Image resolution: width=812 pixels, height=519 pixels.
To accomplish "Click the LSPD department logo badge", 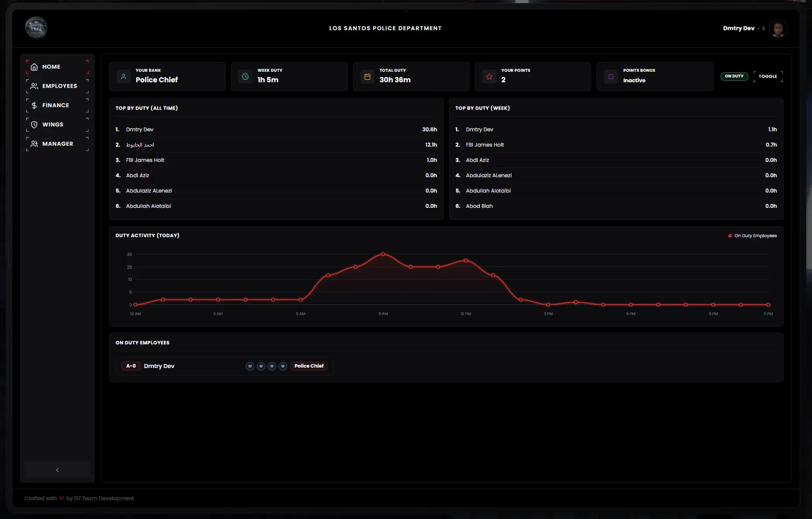I will [36, 28].
